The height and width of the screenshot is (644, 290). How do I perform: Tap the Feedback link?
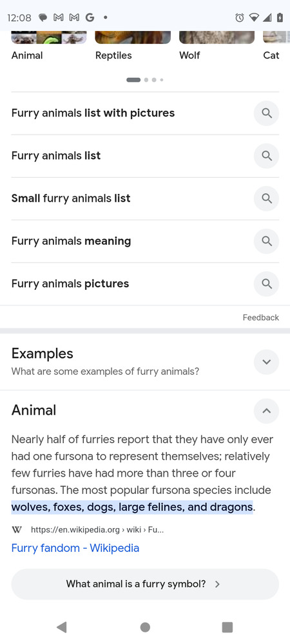pyautogui.click(x=261, y=317)
